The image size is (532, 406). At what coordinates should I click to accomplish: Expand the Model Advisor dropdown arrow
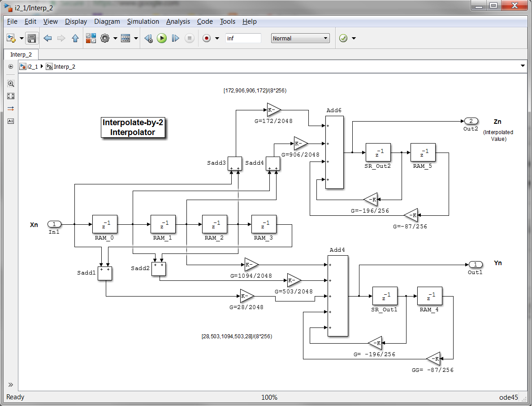(354, 39)
